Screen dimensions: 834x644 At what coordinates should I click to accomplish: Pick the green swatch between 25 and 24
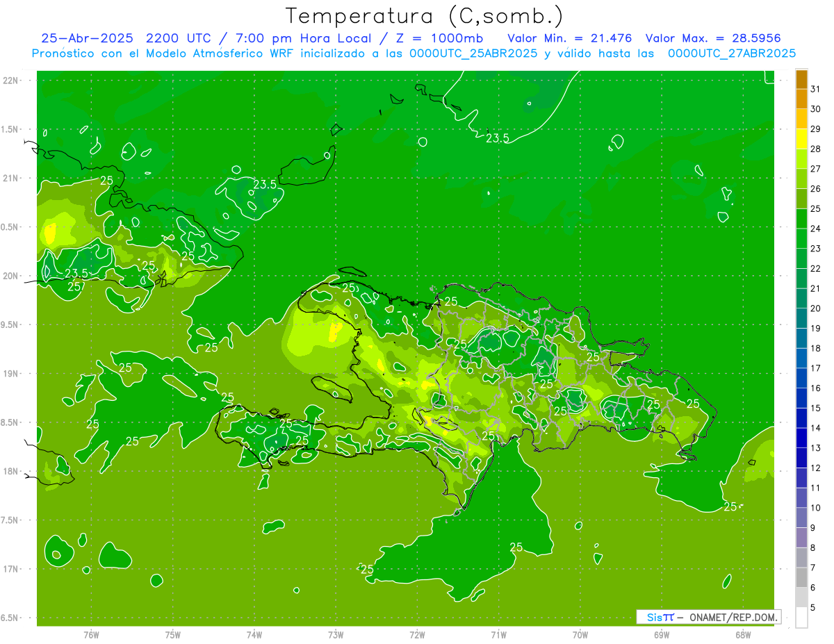click(801, 219)
